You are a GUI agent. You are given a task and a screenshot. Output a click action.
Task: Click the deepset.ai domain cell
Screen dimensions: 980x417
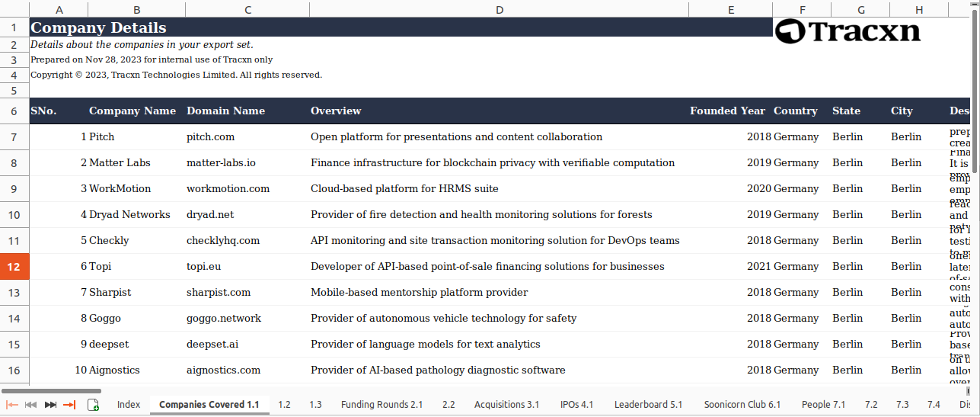(212, 345)
